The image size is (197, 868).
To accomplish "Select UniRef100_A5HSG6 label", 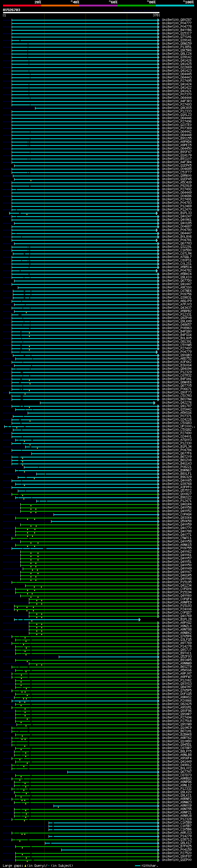I will [176, 413].
